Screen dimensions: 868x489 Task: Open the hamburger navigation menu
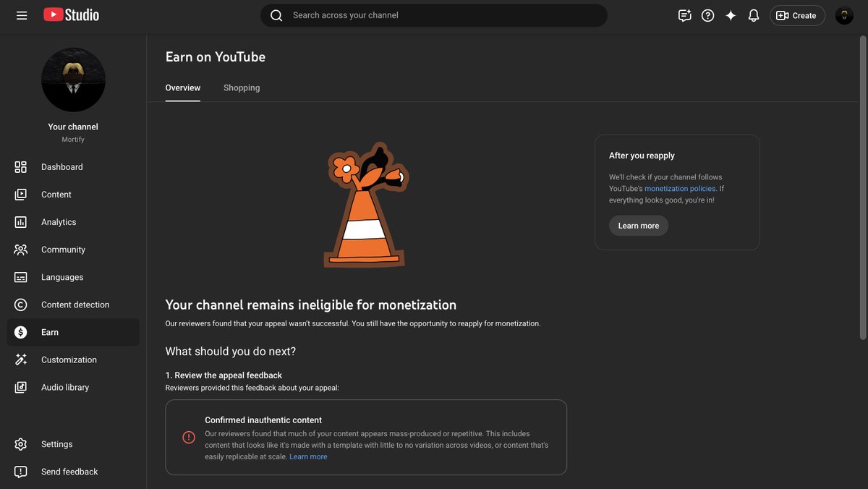coord(22,15)
